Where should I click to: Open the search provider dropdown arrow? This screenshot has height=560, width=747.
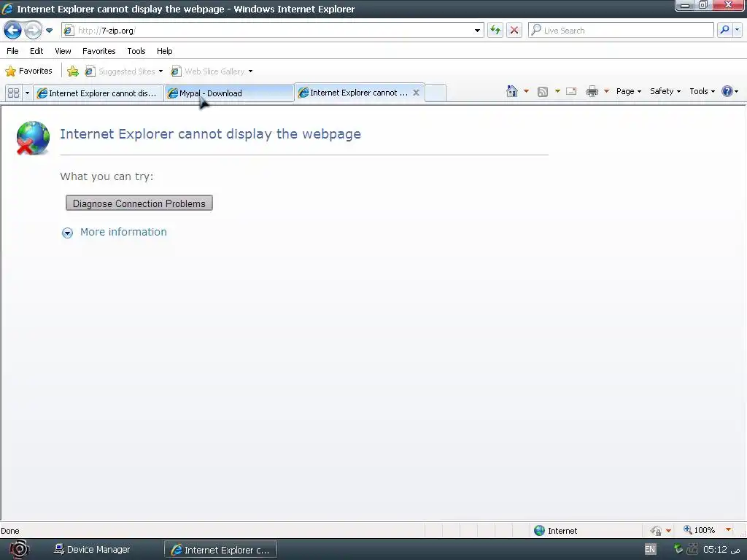[738, 30]
